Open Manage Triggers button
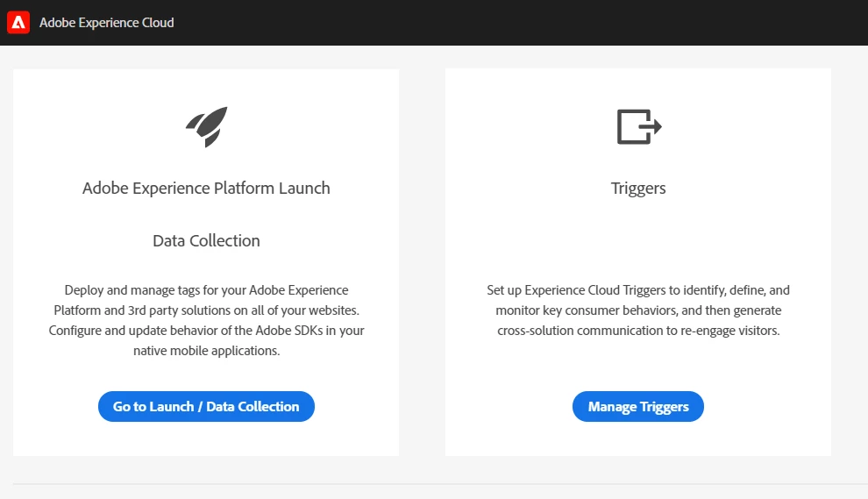868x499 pixels. point(638,407)
